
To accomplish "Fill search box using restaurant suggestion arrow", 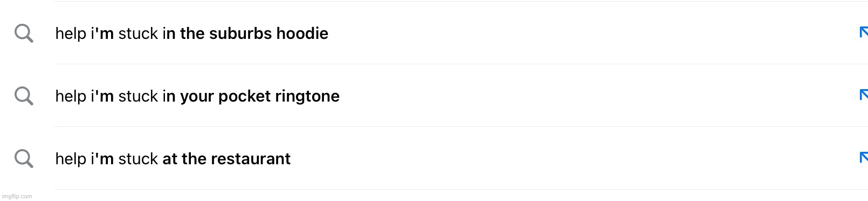I will 863,157.
